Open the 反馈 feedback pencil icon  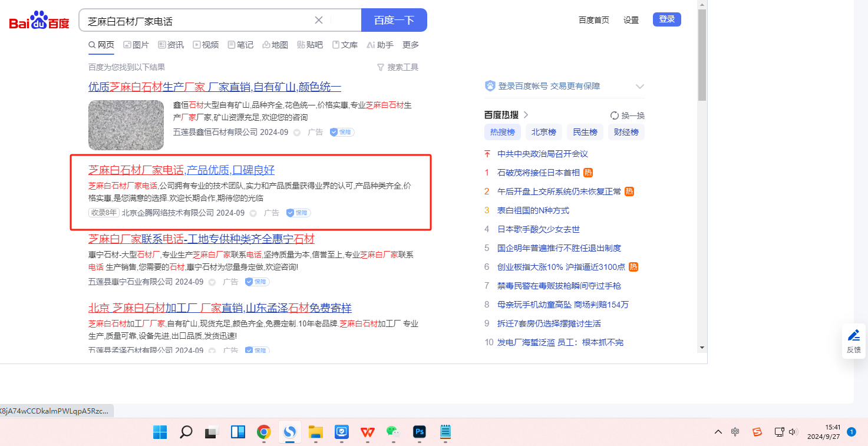click(853, 336)
